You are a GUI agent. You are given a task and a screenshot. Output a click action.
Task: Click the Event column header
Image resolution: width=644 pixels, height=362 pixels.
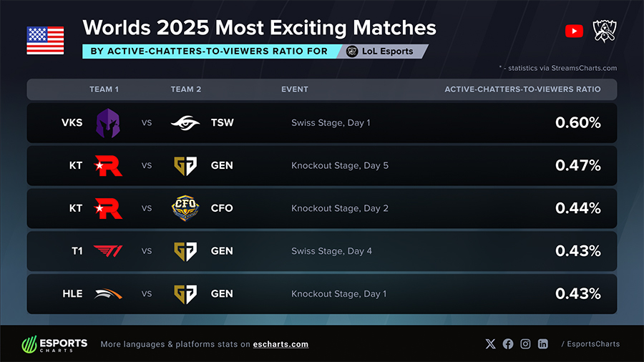click(x=295, y=89)
